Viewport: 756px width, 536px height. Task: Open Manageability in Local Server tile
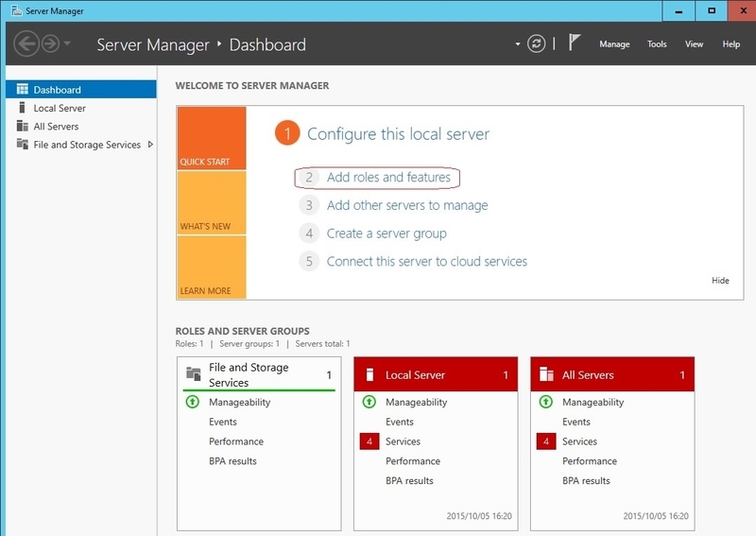(x=417, y=402)
